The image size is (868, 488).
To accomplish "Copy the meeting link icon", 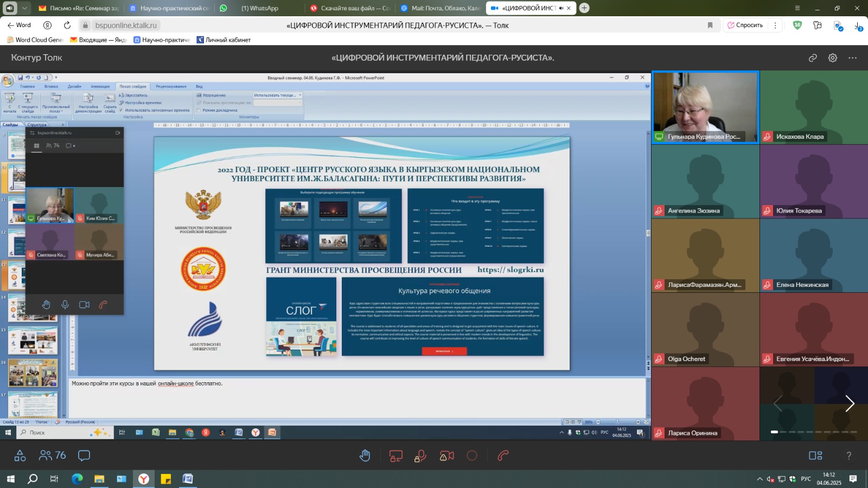I will click(x=813, y=58).
